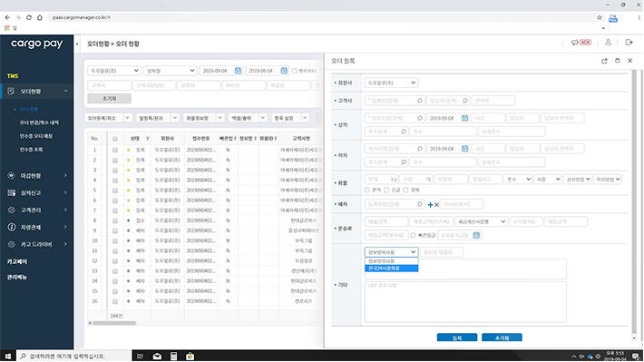Pop out the order registration panel
The image size is (644, 362).
[604, 61]
